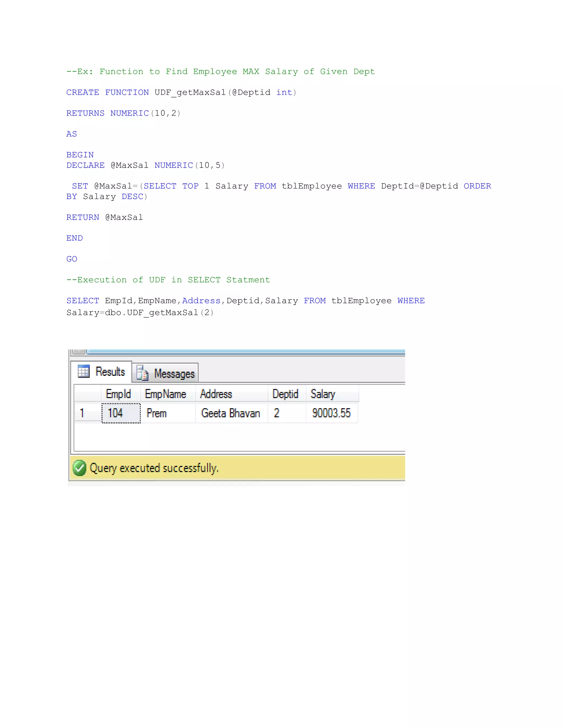Click the Prem name cell
The image size is (563, 728).
[168, 413]
